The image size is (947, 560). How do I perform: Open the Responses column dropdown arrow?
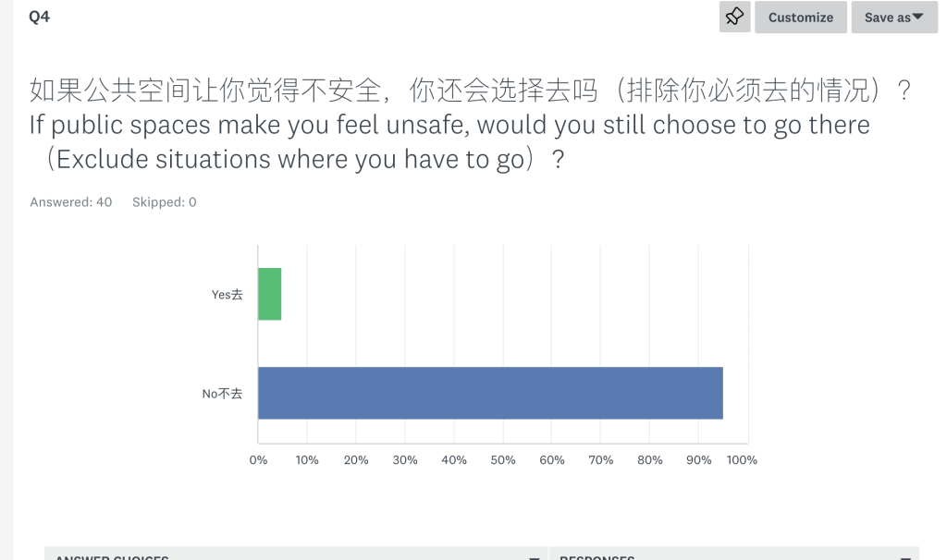(905, 558)
